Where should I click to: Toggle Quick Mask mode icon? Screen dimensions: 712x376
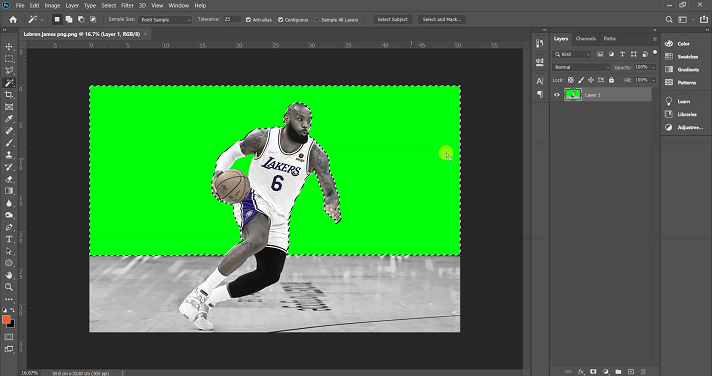(9, 337)
